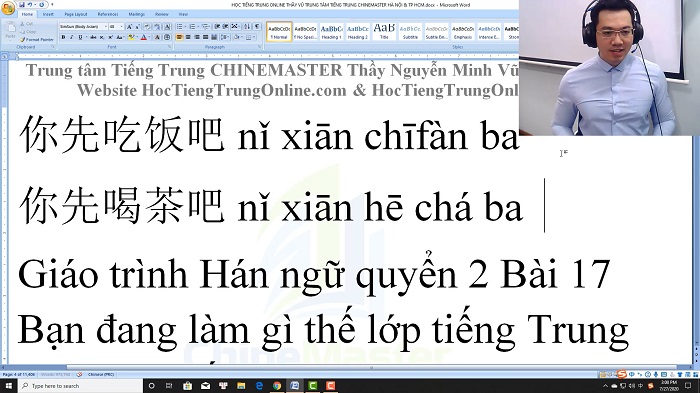Center the paragraph text
The width and height of the screenshot is (700, 393).
point(188,37)
